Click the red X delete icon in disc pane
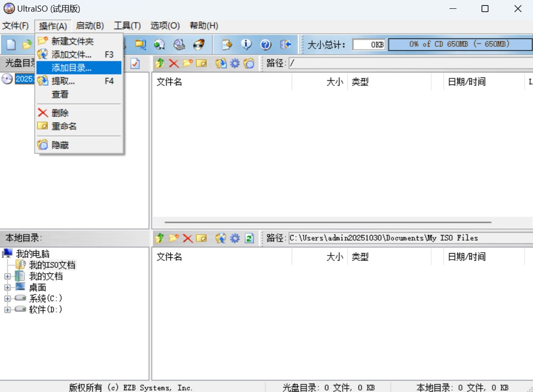This screenshot has width=533, height=392. tap(174, 63)
